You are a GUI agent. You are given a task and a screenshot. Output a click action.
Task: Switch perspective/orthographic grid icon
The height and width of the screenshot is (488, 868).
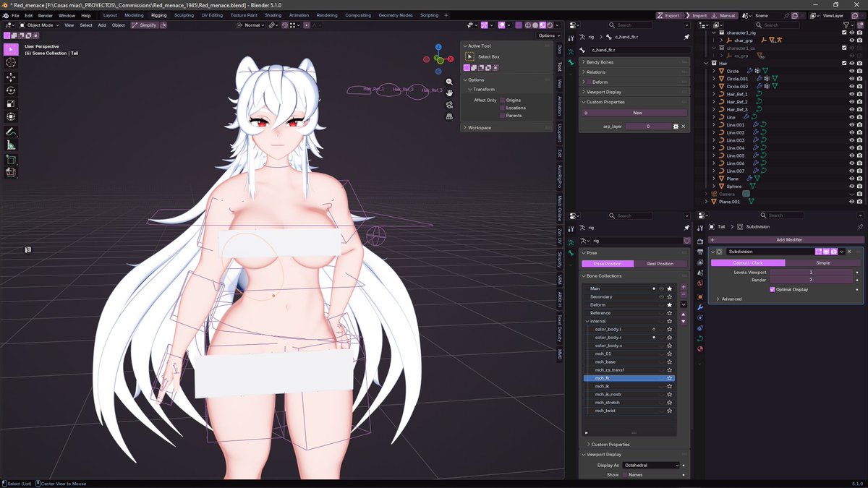click(449, 116)
